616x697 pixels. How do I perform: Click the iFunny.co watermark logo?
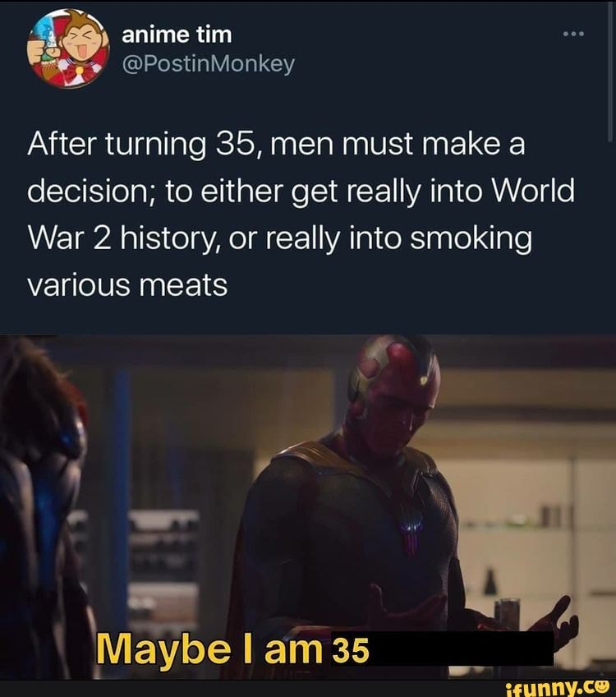(559, 688)
